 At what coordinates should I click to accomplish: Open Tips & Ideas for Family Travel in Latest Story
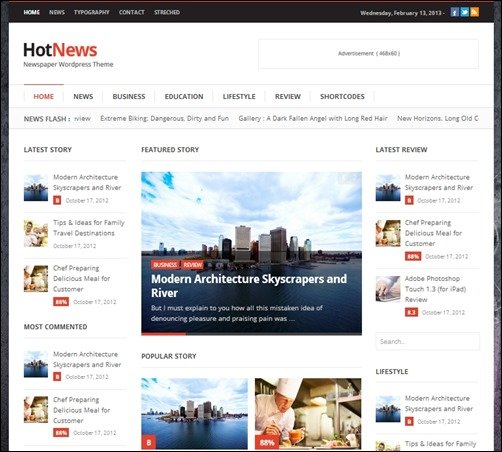coord(89,228)
